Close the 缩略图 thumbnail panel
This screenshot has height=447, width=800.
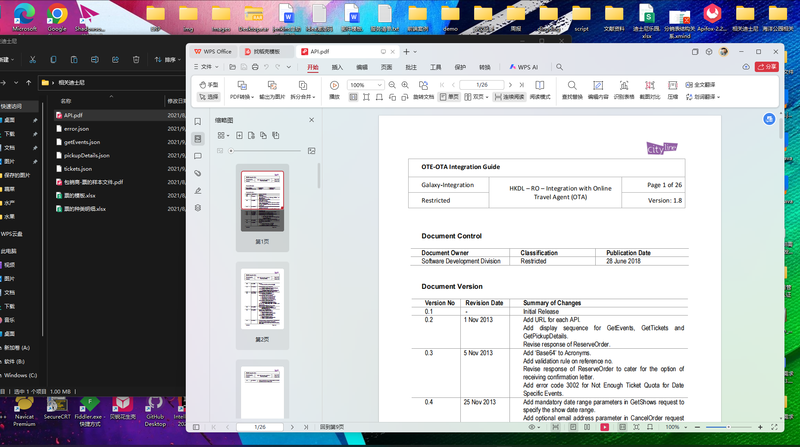[x=311, y=120]
